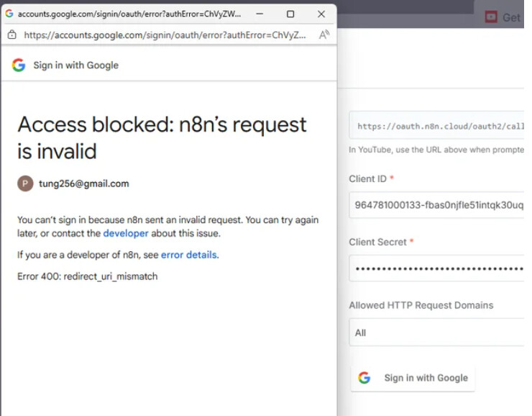Click into the Client Secret field

click(437, 268)
